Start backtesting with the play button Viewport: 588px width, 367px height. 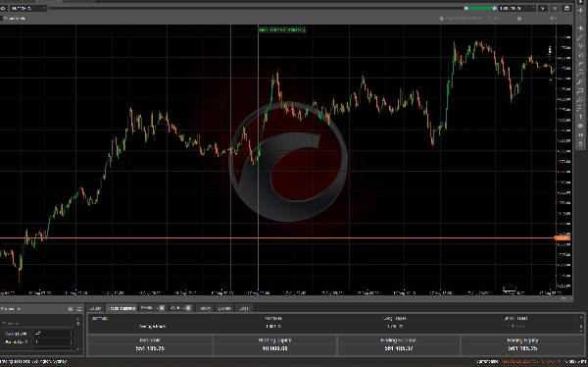pos(543,8)
